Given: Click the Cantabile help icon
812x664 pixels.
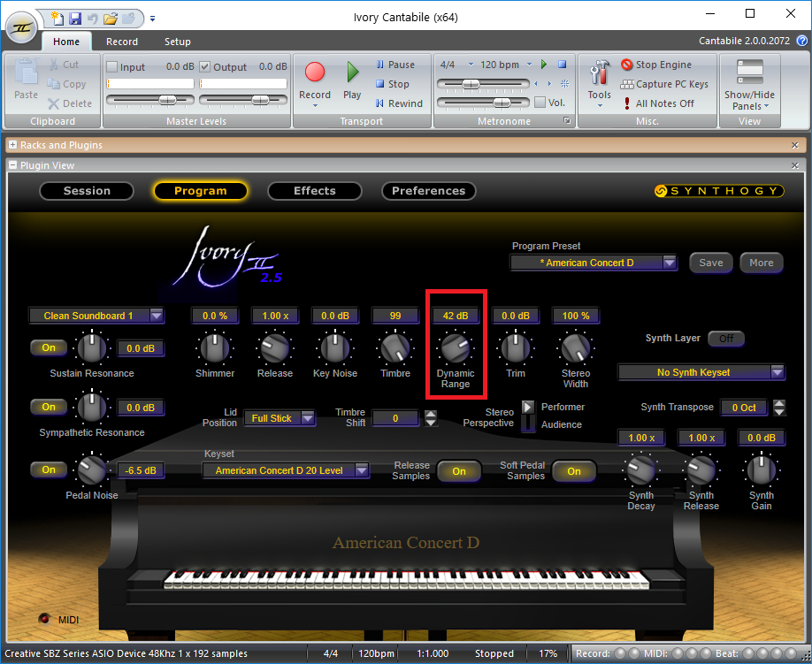Looking at the screenshot, I should point(801,41).
